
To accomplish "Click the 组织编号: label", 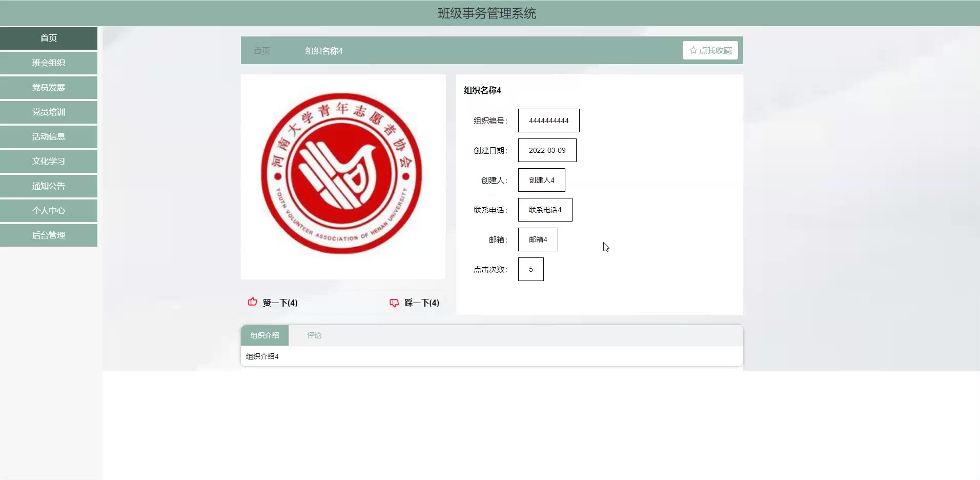I will (x=491, y=121).
